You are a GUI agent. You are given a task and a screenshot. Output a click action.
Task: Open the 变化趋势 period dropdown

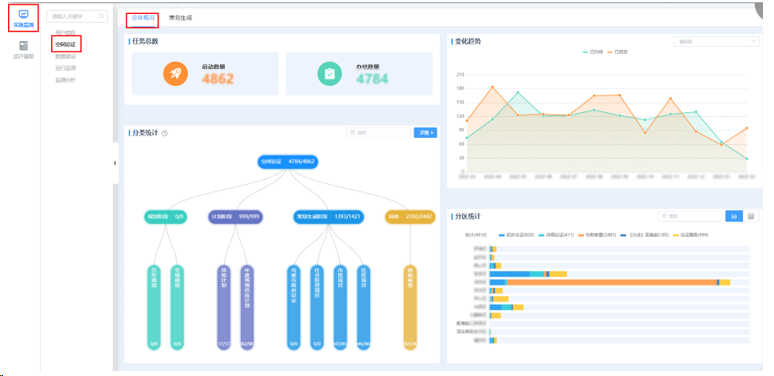pos(716,41)
